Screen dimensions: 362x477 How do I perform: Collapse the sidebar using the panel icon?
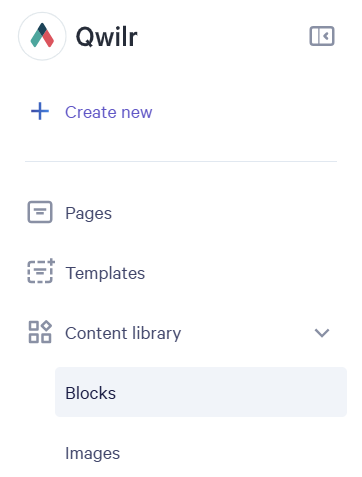[322, 36]
